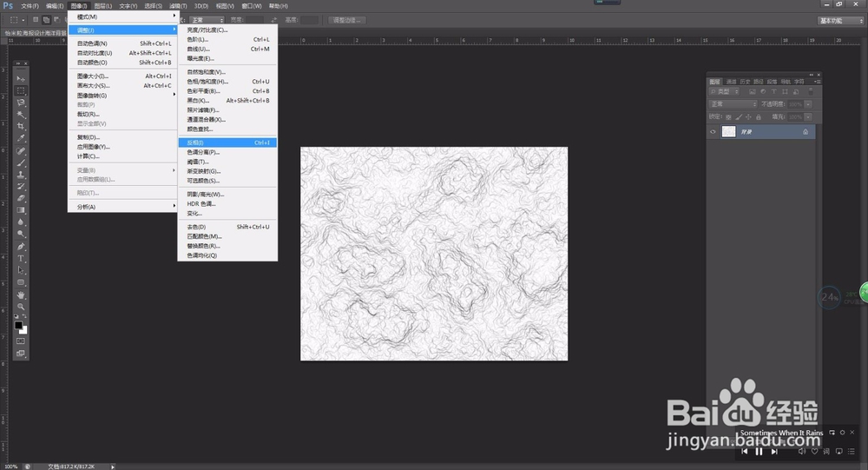The height and width of the screenshot is (470, 868).
Task: Go to previous track in player
Action: (745, 451)
